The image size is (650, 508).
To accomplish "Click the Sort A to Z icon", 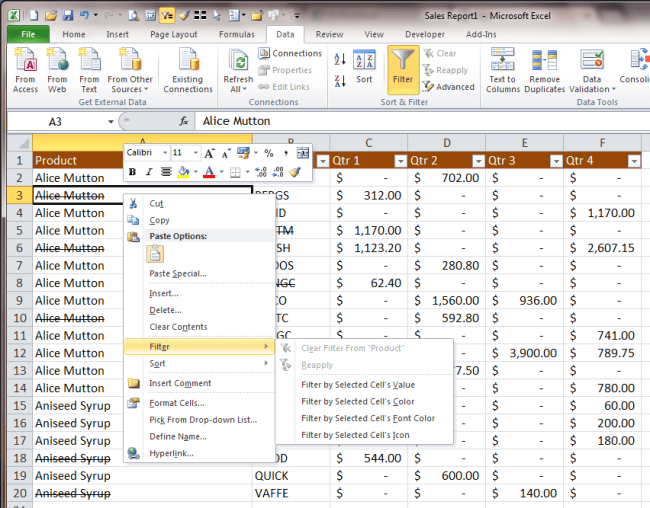I will pos(340,60).
